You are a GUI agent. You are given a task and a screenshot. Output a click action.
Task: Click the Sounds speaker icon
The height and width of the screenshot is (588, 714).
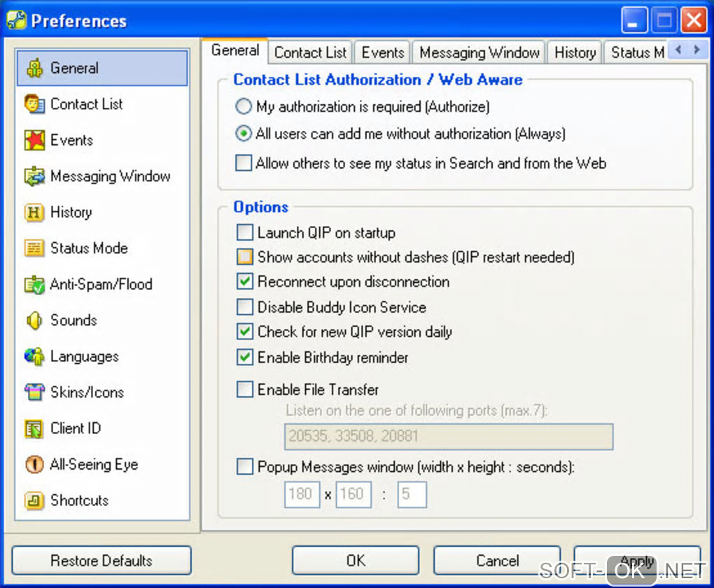[34, 321]
